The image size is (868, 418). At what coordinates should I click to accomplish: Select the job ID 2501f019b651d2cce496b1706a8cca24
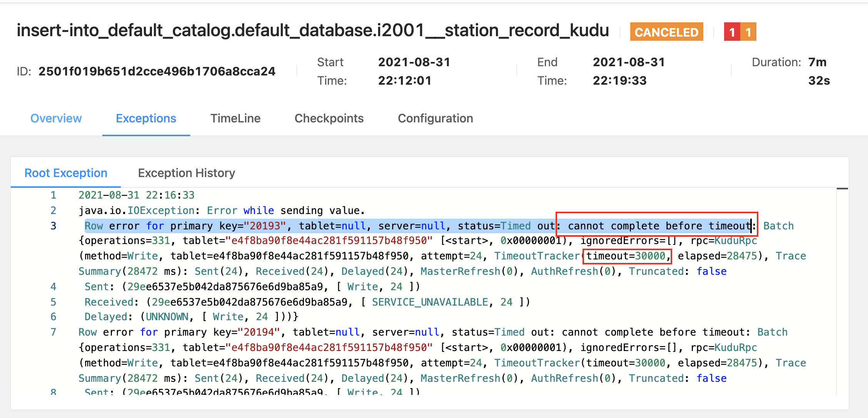click(157, 71)
